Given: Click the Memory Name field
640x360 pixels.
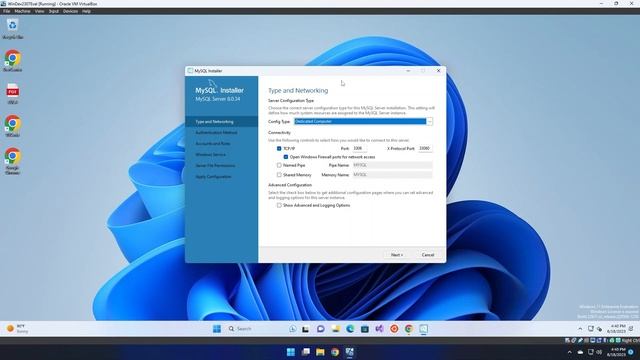Looking at the screenshot, I should tap(392, 175).
